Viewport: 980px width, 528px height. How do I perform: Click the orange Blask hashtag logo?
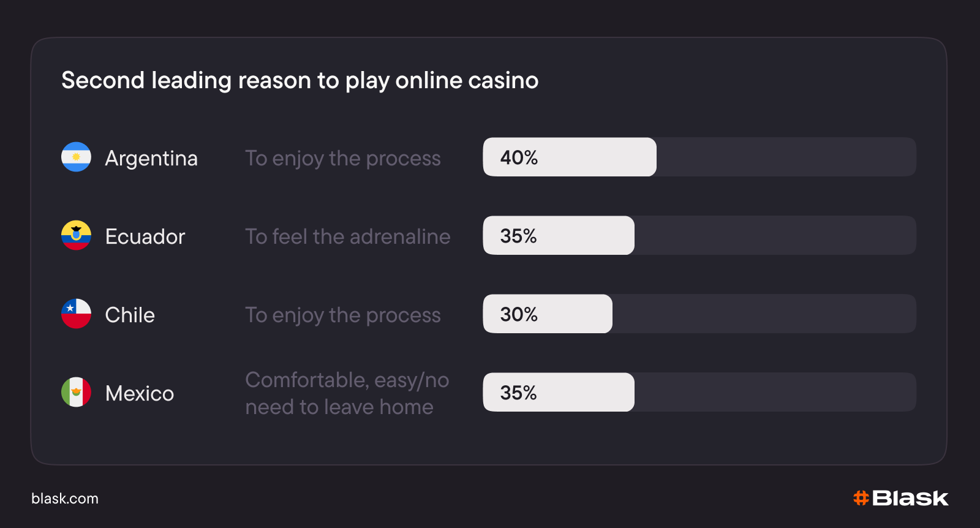point(861,498)
